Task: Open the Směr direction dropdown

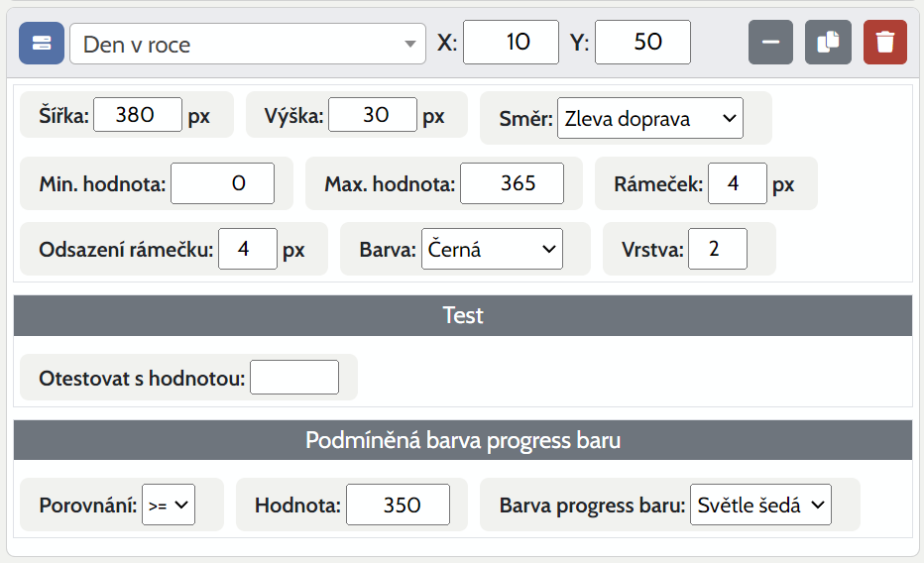Action: (649, 119)
